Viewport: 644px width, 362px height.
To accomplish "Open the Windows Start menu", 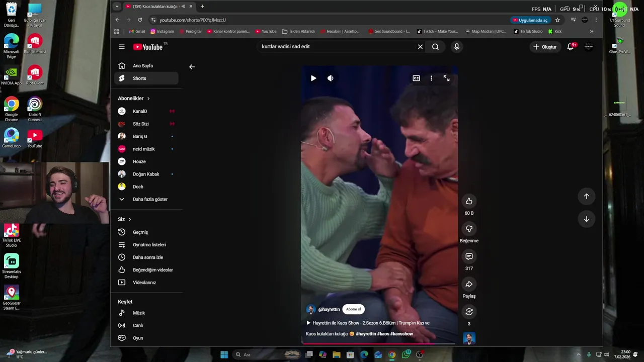I will (224, 354).
